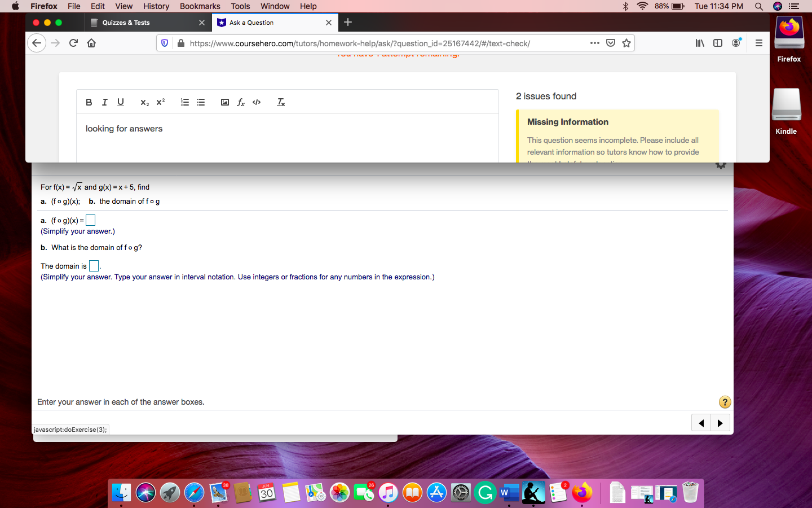Close the Quizzes & Tests tab
Screen dimensions: 812x508
(x=202, y=23)
